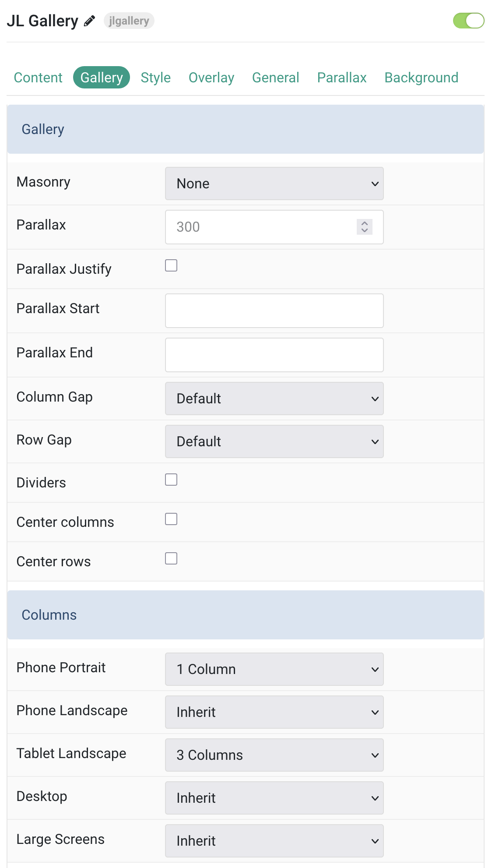Click the Parallax number stepper arrows
The width and height of the screenshot is (492, 868).
click(364, 227)
